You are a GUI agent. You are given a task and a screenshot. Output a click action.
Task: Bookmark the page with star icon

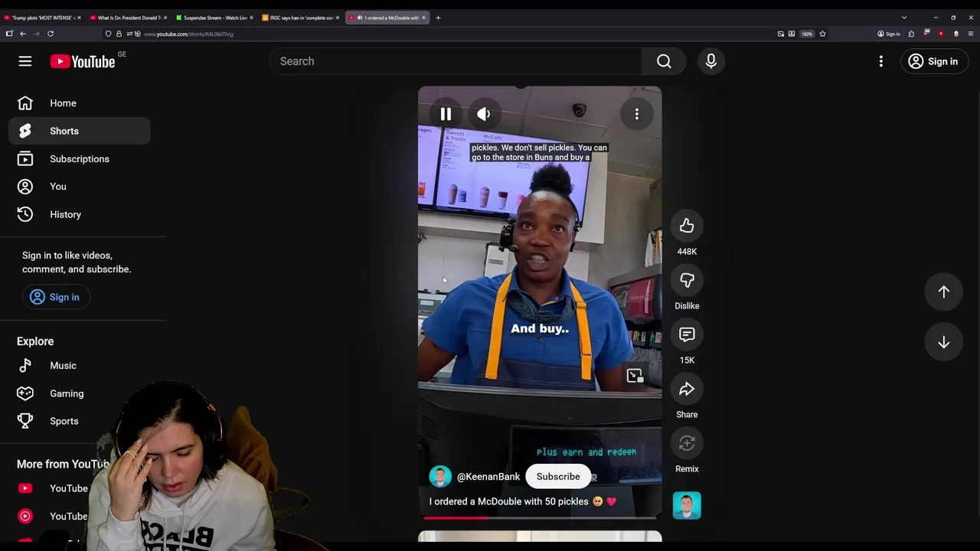click(x=822, y=34)
